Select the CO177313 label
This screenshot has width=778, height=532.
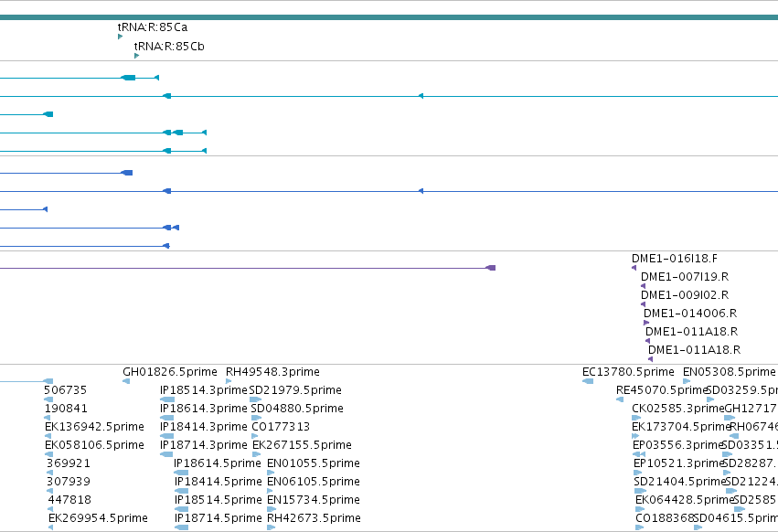[x=281, y=427]
